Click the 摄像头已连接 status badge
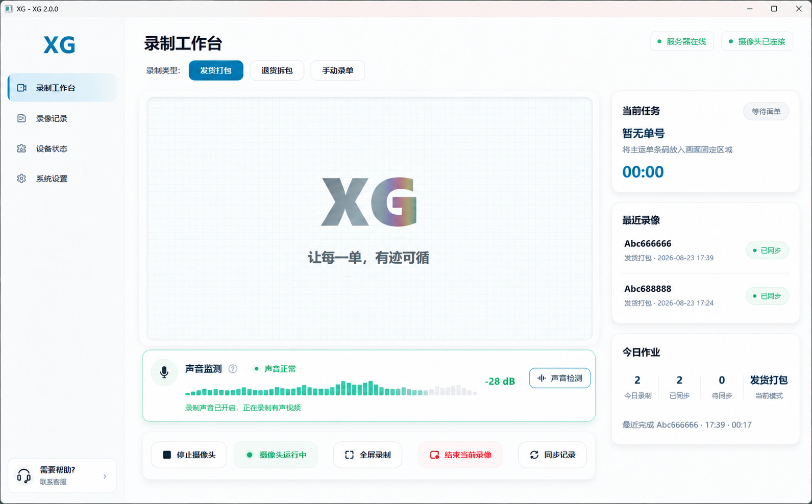This screenshot has height=504, width=812. (757, 41)
